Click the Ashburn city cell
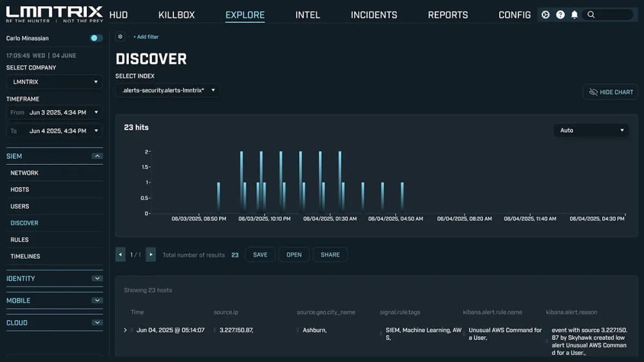The width and height of the screenshot is (644, 362). [315, 330]
